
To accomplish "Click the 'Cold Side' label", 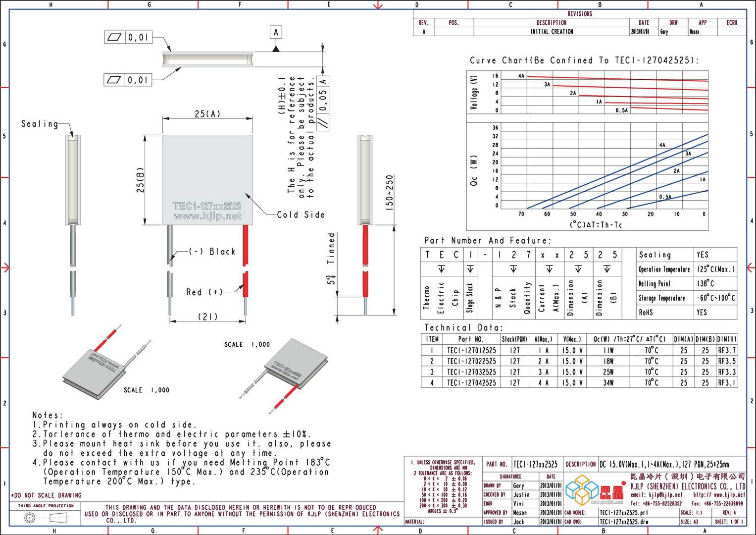I will click(x=301, y=214).
